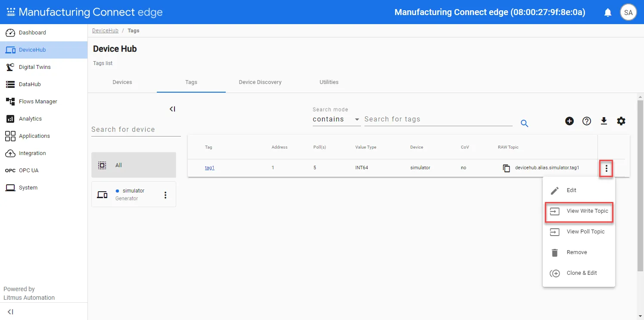Open Digital Twins from the sidebar
Screen dimensions: 644x320
tap(44, 67)
